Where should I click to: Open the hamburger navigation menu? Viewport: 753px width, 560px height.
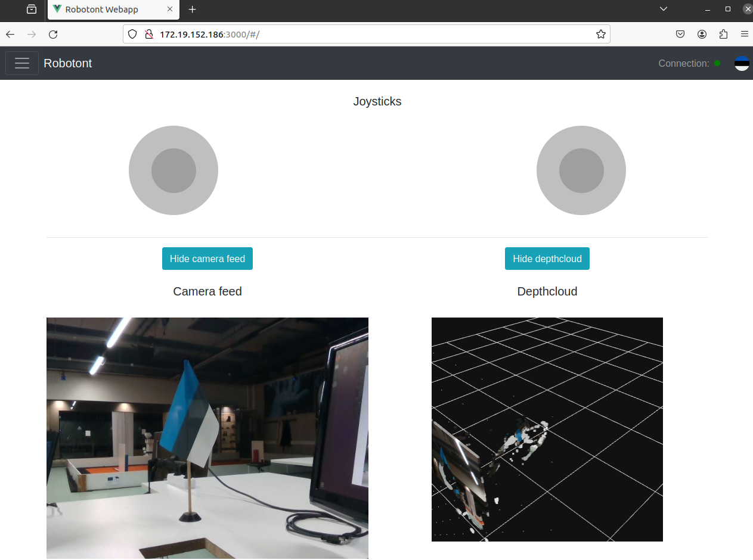(22, 63)
